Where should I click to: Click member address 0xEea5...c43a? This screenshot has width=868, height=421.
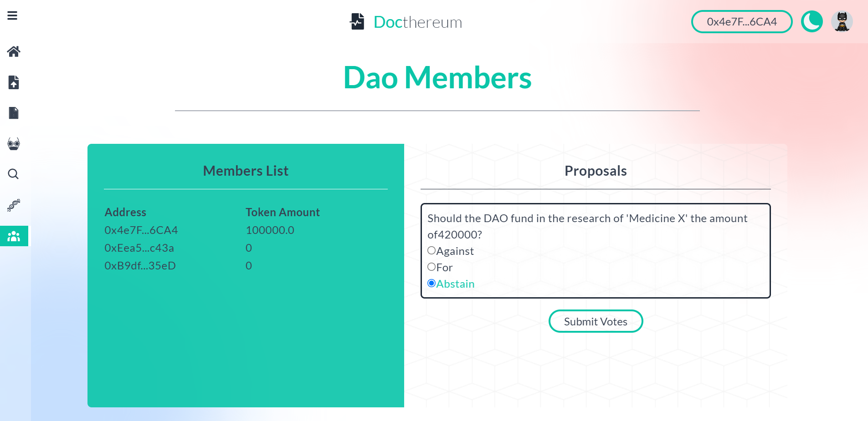point(139,248)
